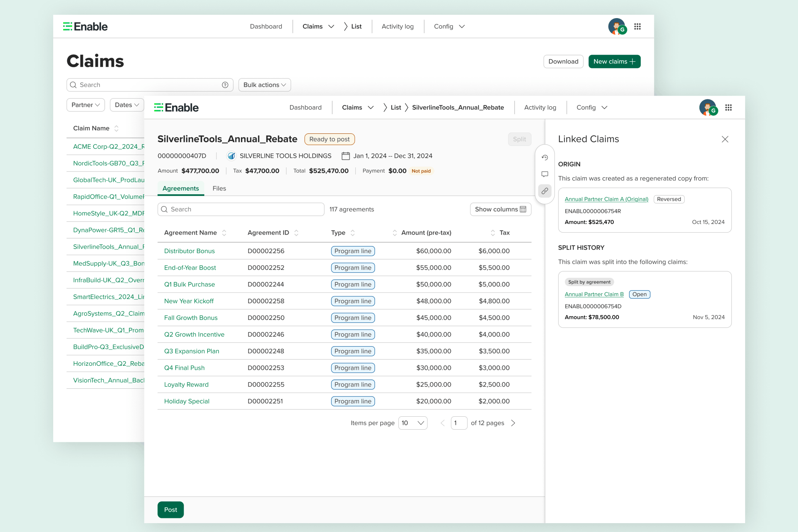Click the linked claims chain icon
798x532 pixels.
click(x=545, y=191)
